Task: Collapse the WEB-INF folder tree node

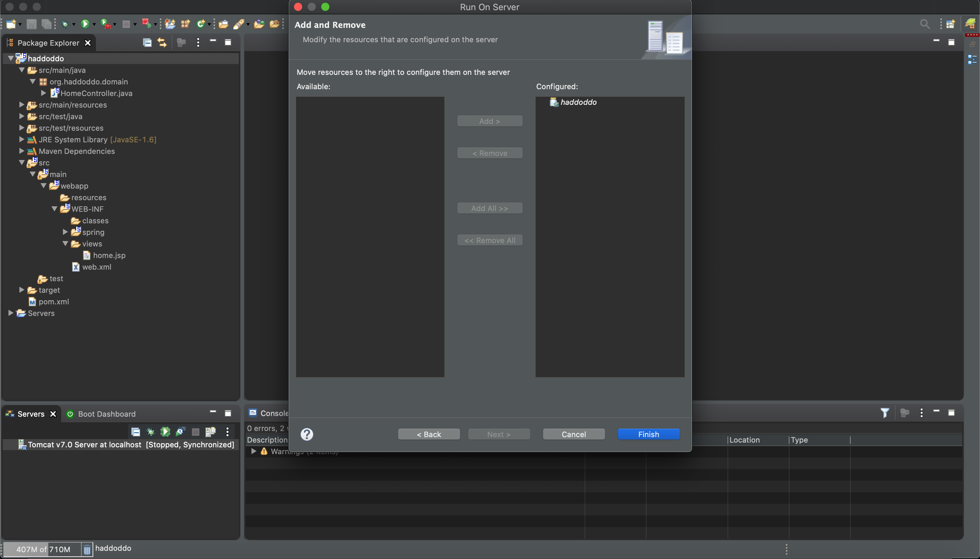Action: pyautogui.click(x=54, y=209)
